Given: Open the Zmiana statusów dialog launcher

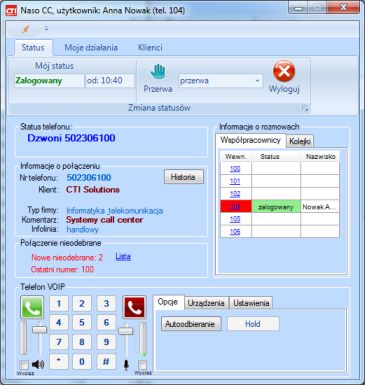Looking at the screenshot, I should click(x=305, y=108).
